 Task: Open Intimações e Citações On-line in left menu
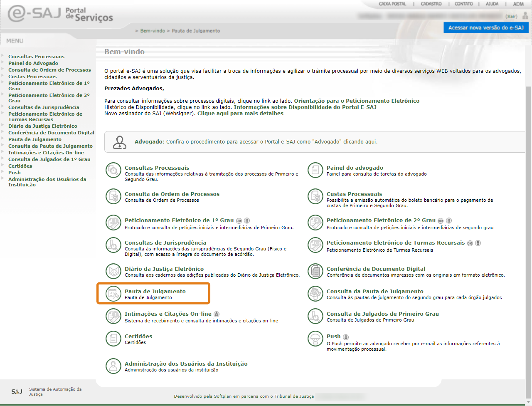[x=46, y=153]
